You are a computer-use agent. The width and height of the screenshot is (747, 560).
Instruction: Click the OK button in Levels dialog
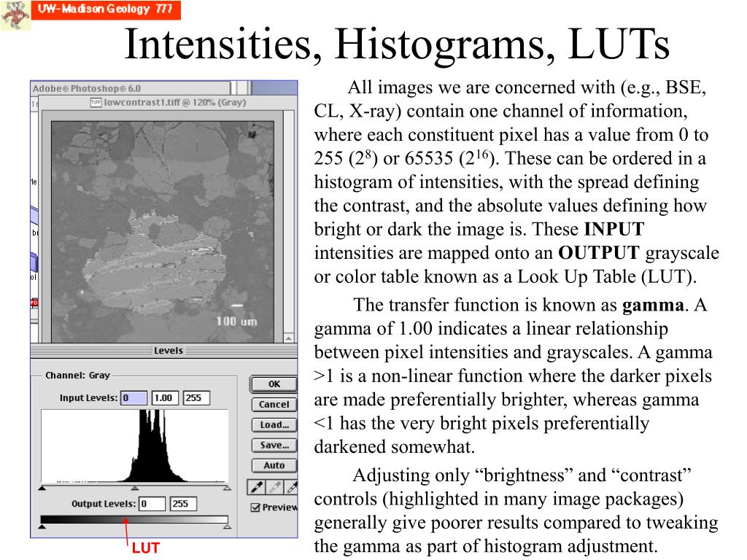[x=274, y=384]
